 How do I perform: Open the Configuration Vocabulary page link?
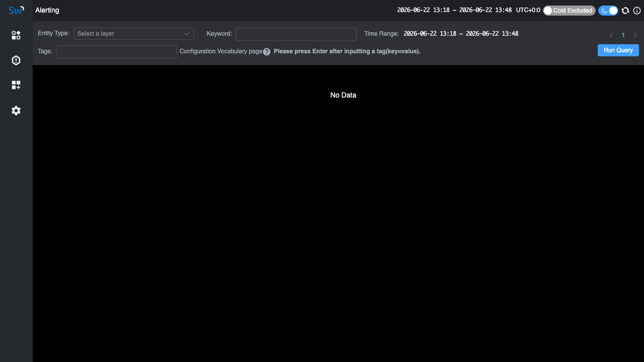(221, 51)
